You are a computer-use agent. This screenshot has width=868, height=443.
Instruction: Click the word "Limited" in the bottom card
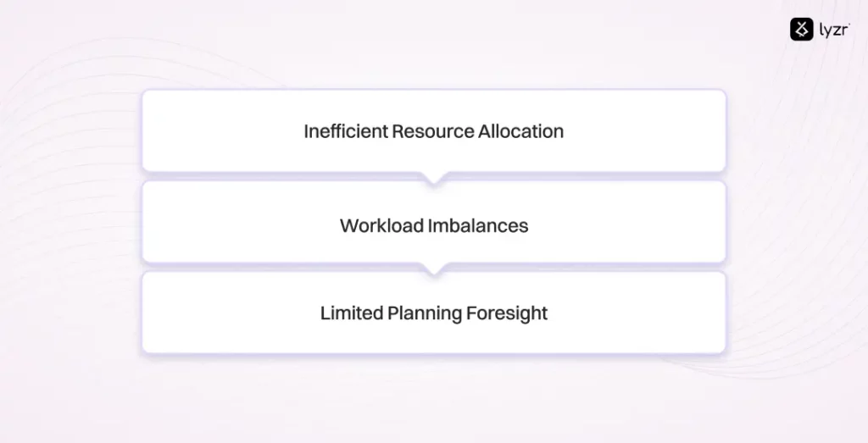pos(351,313)
